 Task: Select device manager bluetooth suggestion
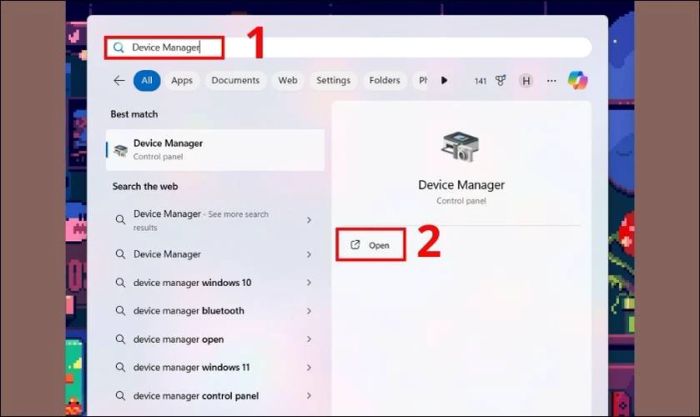(215, 311)
